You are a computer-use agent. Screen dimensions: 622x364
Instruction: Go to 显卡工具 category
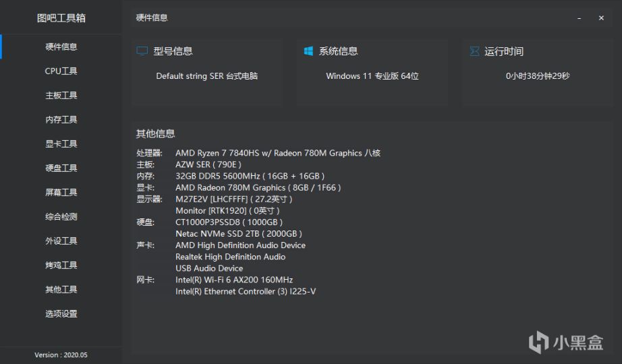pos(61,144)
